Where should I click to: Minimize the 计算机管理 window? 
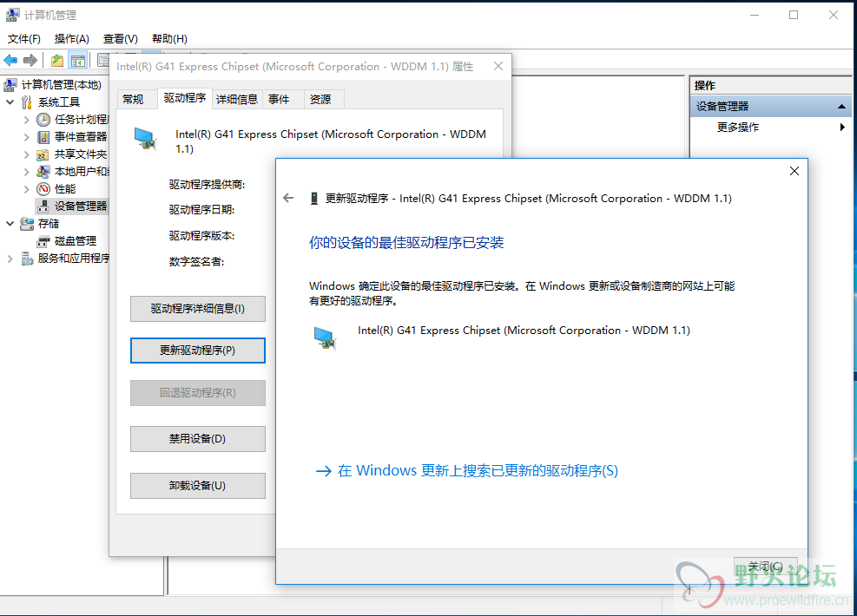pyautogui.click(x=755, y=15)
